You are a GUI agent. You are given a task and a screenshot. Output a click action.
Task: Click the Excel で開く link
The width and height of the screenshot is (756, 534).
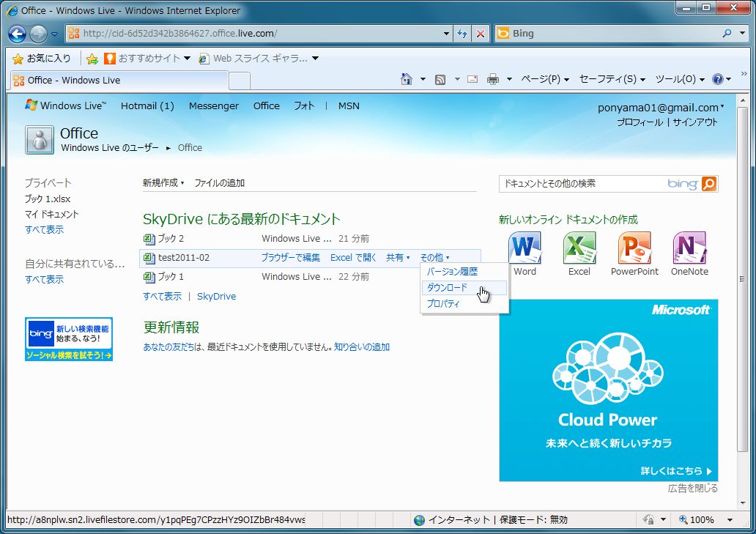[x=353, y=257]
